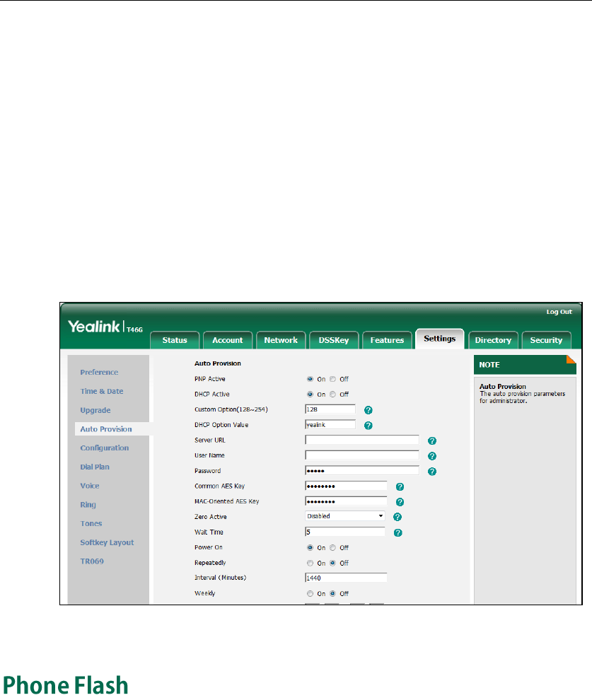Click the Interval (Minutes) field

tap(346, 578)
